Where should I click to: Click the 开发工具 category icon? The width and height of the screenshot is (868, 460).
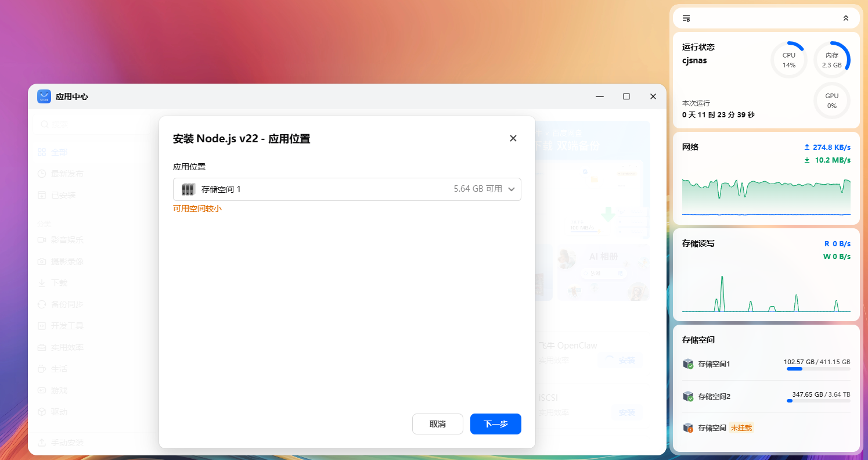coord(42,326)
